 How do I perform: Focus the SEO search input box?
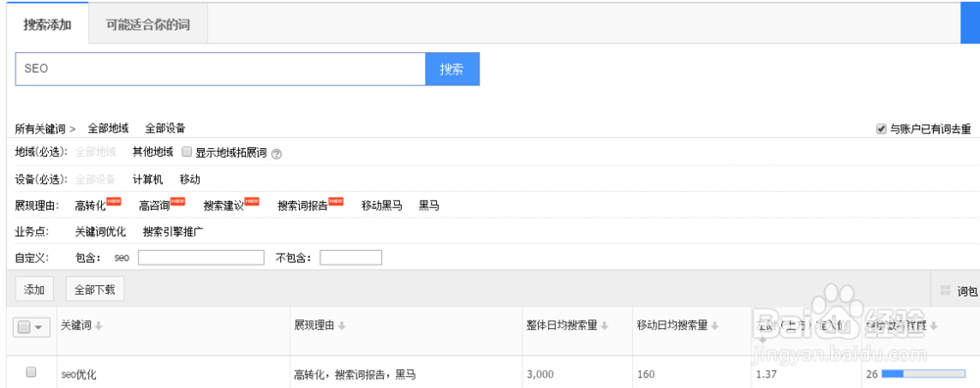[x=220, y=69]
